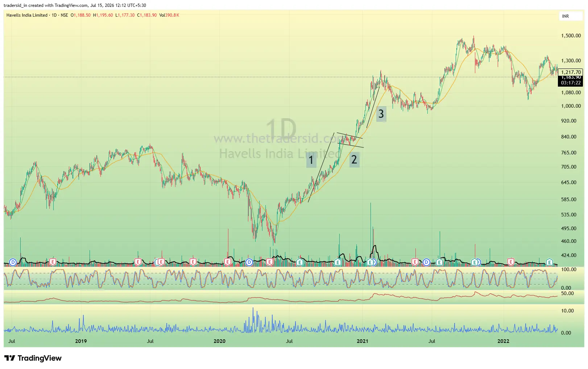The width and height of the screenshot is (588, 369).
Task: Click the Havells India Limited symbol title
Action: click(27, 15)
